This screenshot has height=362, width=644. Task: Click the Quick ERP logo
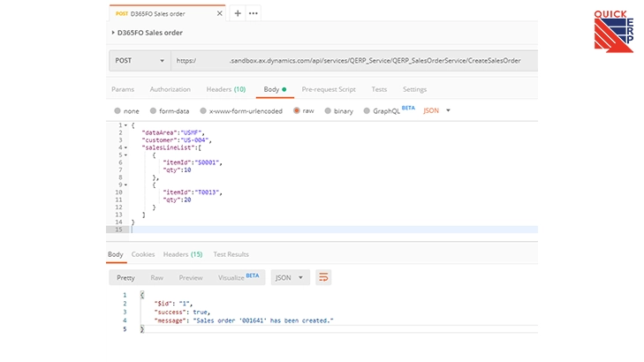click(x=614, y=31)
